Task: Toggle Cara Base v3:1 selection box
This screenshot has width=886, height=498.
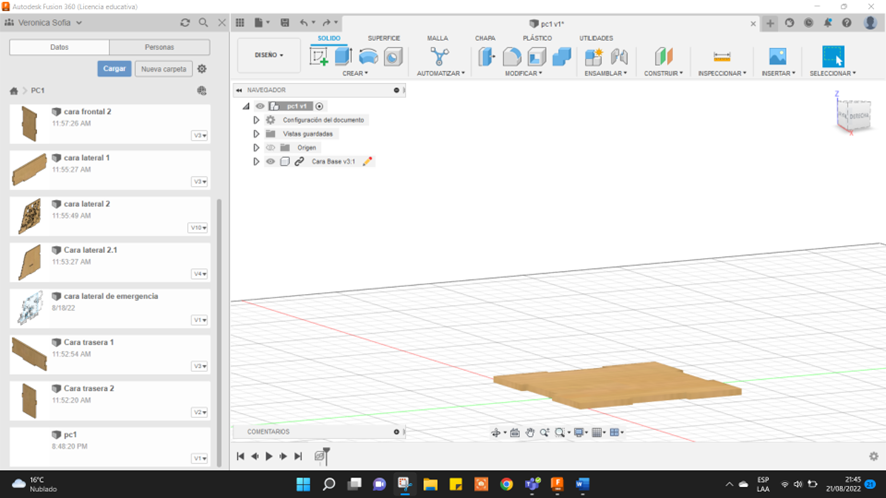Action: coord(285,162)
